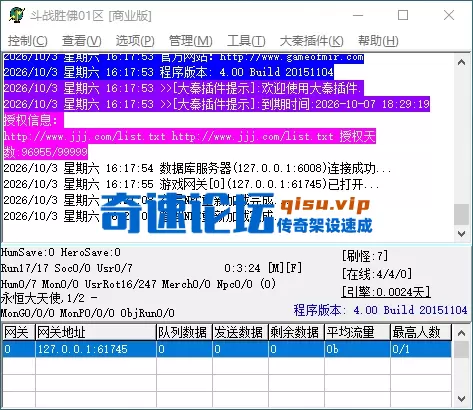473x410 pixels.
Task: Click the 发送数据 column header
Action: (x=240, y=332)
